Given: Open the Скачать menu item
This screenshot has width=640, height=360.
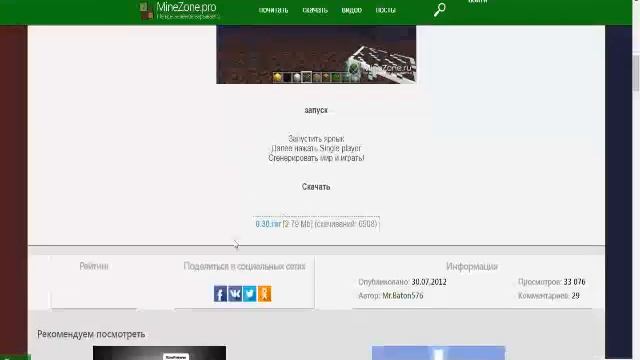Looking at the screenshot, I should tap(315, 10).
